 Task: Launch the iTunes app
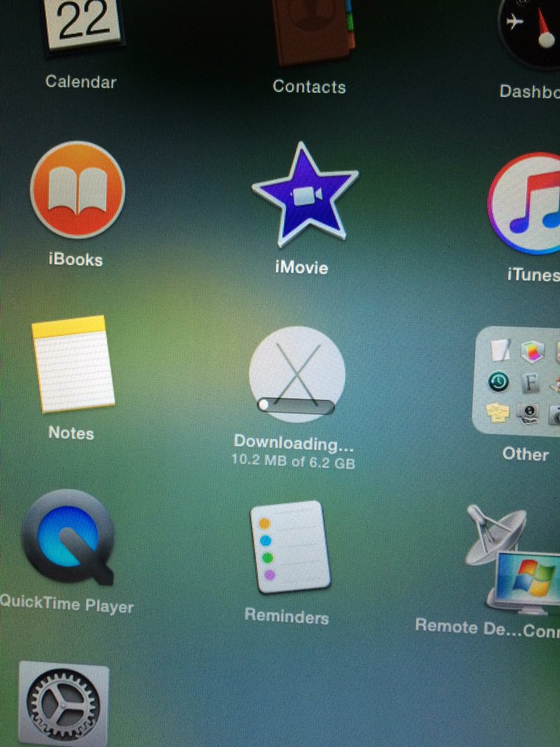pos(524,204)
